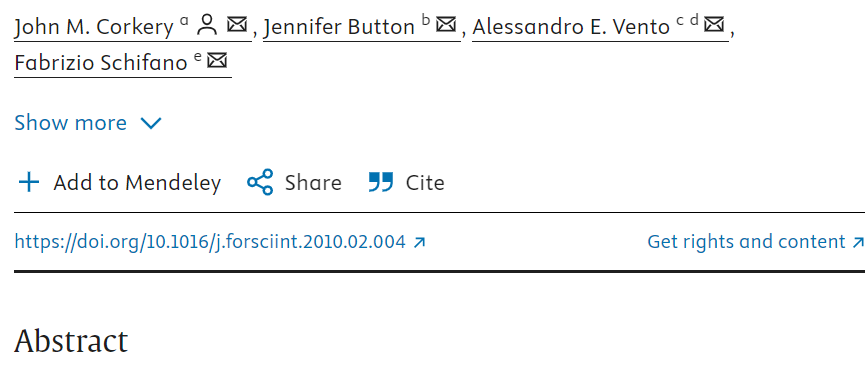This screenshot has width=868, height=371.
Task: Click the quotation marks Cite icon
Action: click(x=381, y=182)
